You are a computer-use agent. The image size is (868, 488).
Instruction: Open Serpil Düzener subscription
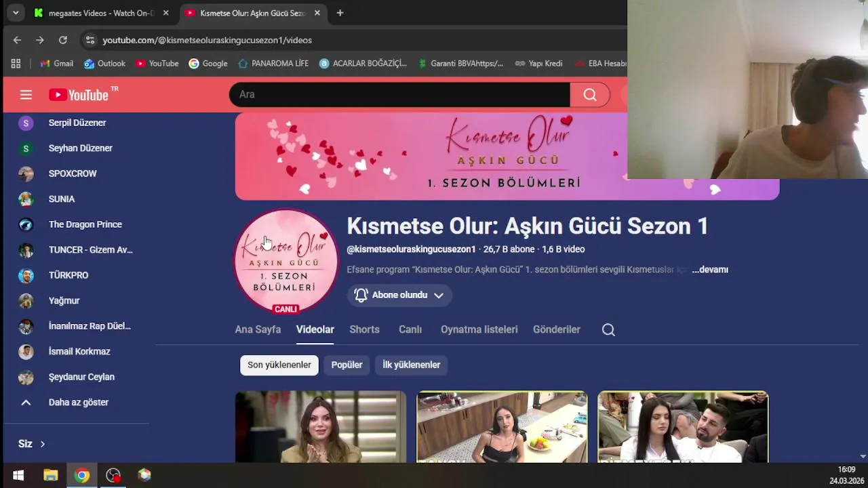[76, 123]
